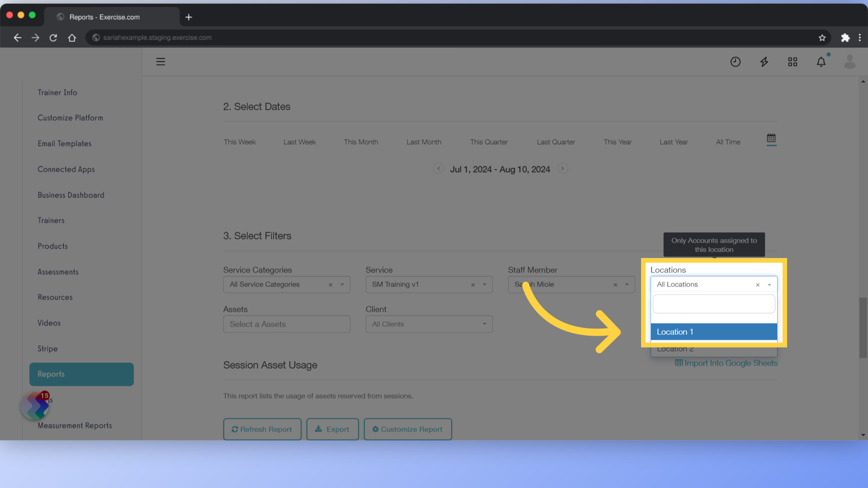Select the Last Quarter date tab
Image resolution: width=868 pixels, height=488 pixels.
[556, 142]
